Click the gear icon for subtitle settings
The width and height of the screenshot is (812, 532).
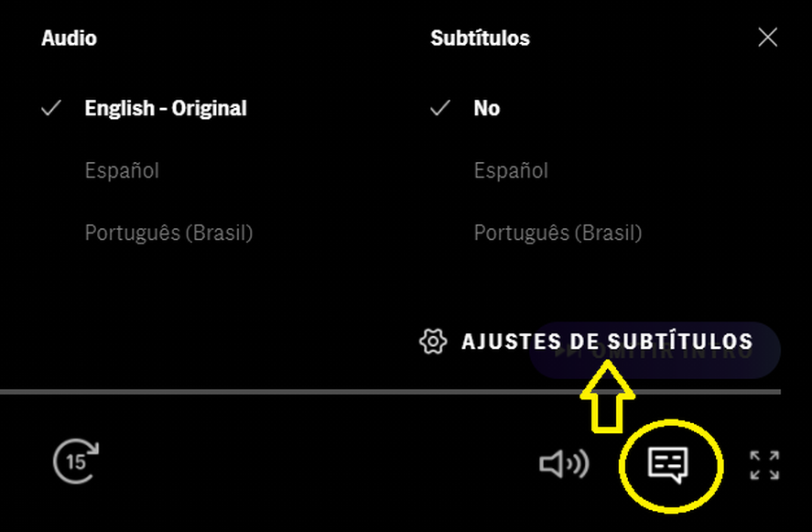433,342
